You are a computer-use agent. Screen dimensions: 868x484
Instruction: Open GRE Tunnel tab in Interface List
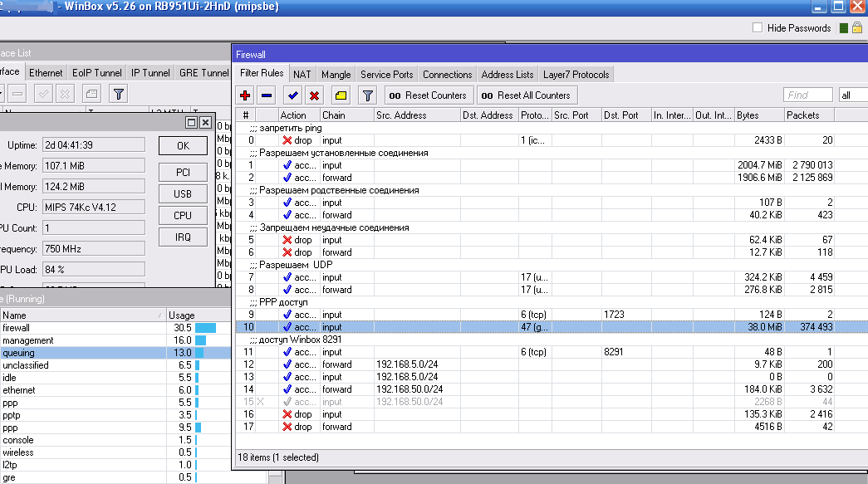tap(204, 72)
